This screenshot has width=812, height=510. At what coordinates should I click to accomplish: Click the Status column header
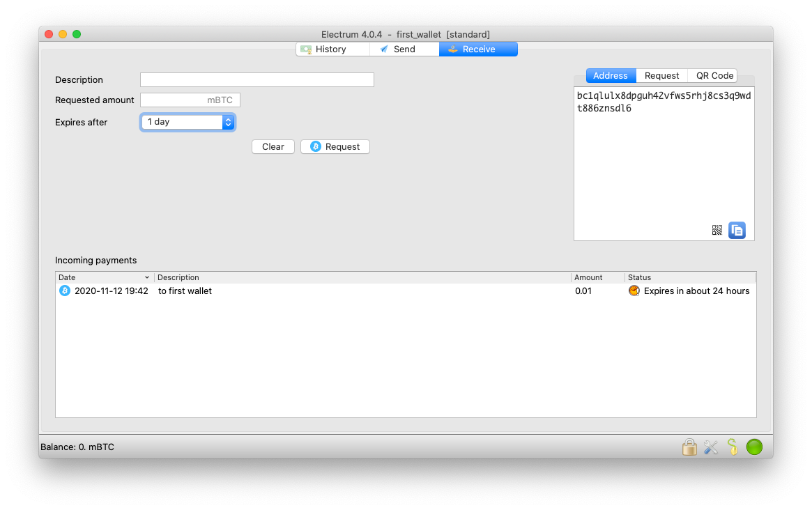pyautogui.click(x=690, y=277)
